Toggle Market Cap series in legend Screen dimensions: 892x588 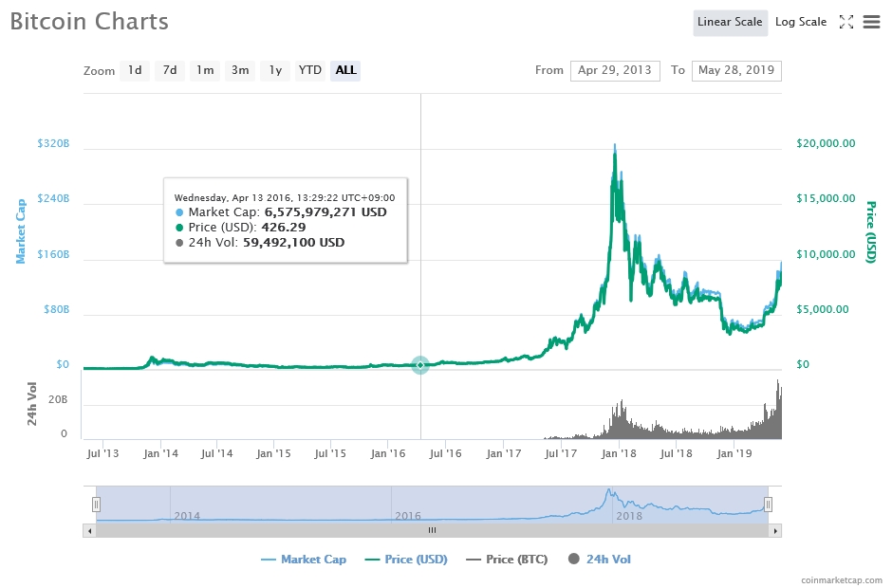point(304,560)
